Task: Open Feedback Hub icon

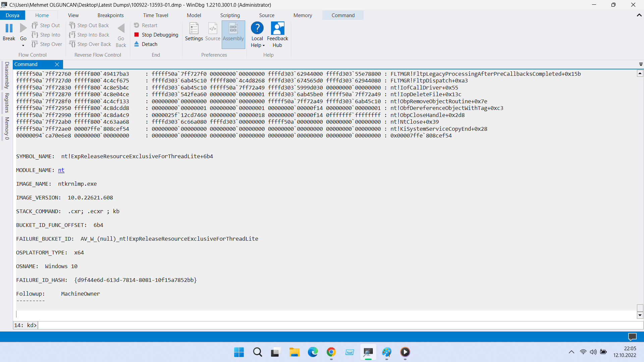Action: [x=277, y=29]
